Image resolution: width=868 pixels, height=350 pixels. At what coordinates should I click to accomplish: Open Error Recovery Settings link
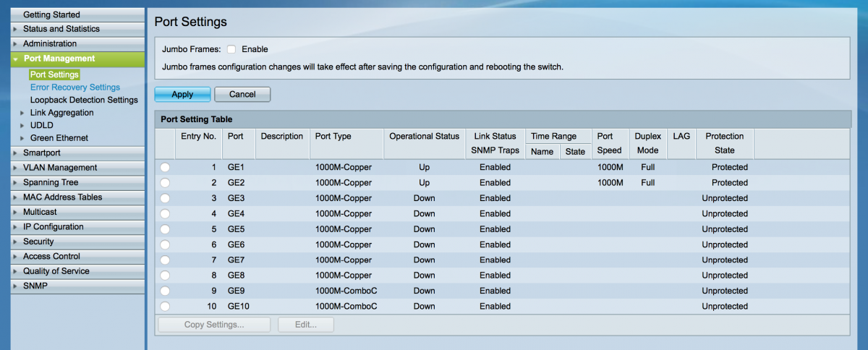coord(75,87)
